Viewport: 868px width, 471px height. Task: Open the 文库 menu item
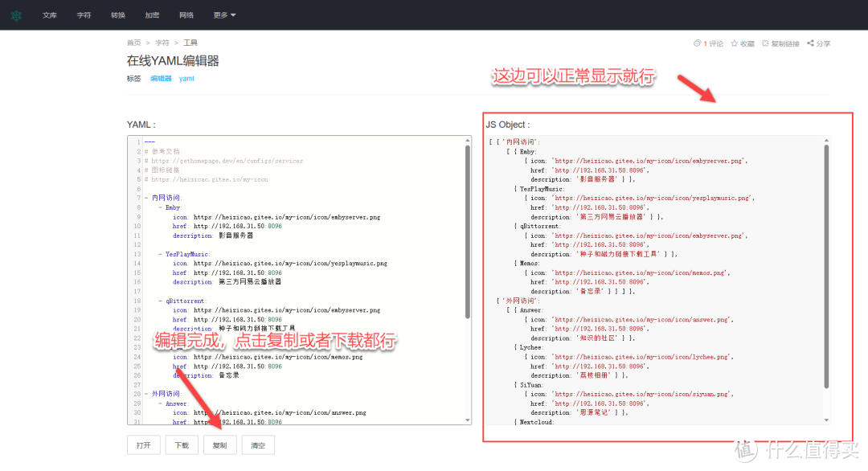tap(50, 15)
